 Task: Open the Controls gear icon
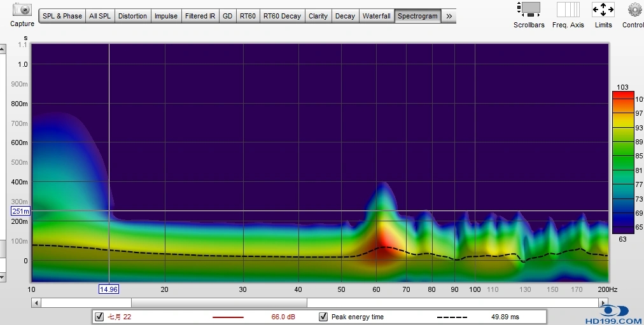[634, 10]
